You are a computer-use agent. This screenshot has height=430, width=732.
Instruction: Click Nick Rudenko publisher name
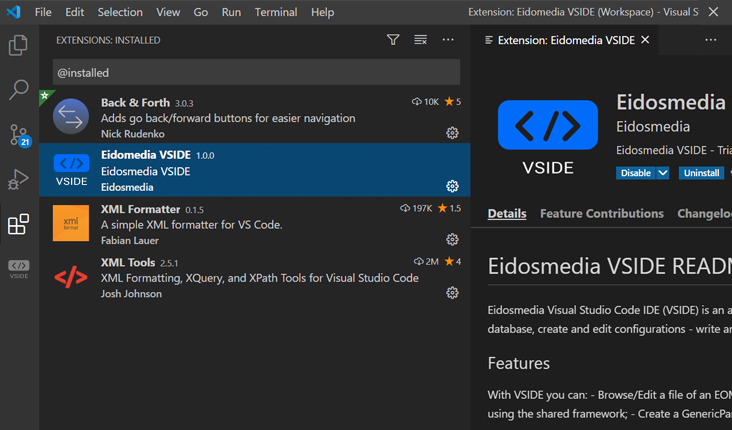(x=133, y=134)
